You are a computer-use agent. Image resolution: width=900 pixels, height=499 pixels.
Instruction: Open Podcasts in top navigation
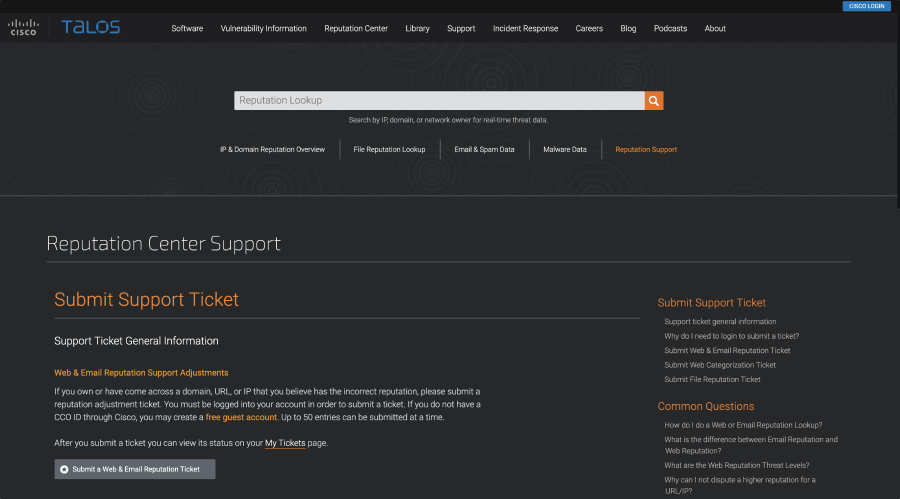[x=670, y=28]
